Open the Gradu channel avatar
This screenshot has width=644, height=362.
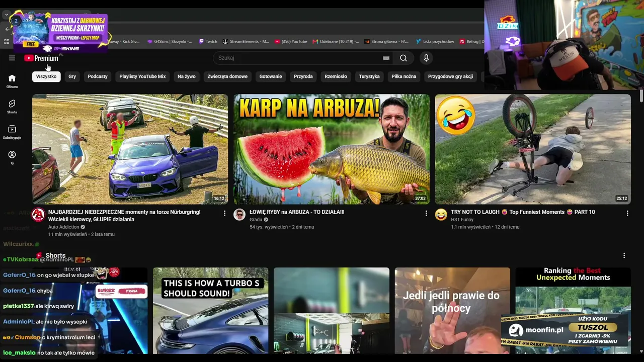239,215
